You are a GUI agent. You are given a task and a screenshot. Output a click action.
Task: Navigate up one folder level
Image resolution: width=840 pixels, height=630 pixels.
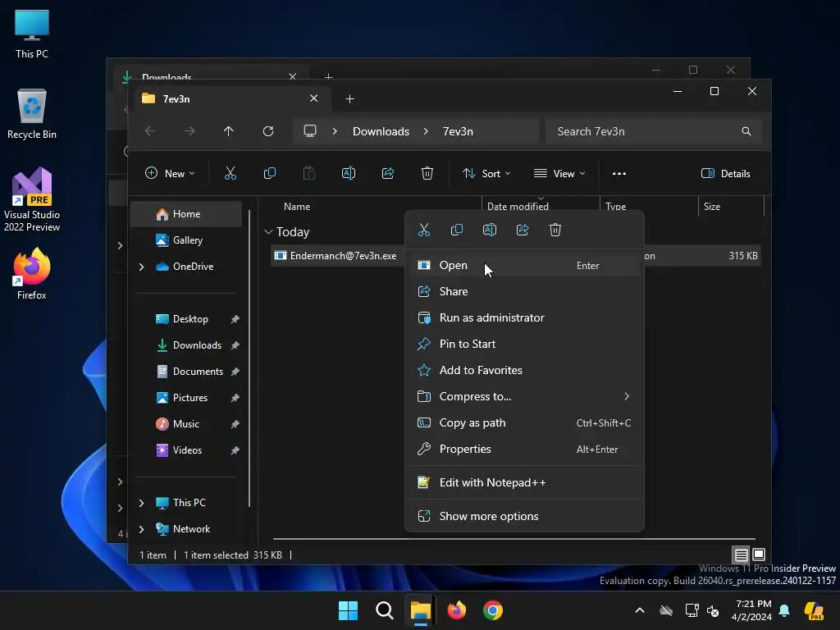click(x=229, y=131)
